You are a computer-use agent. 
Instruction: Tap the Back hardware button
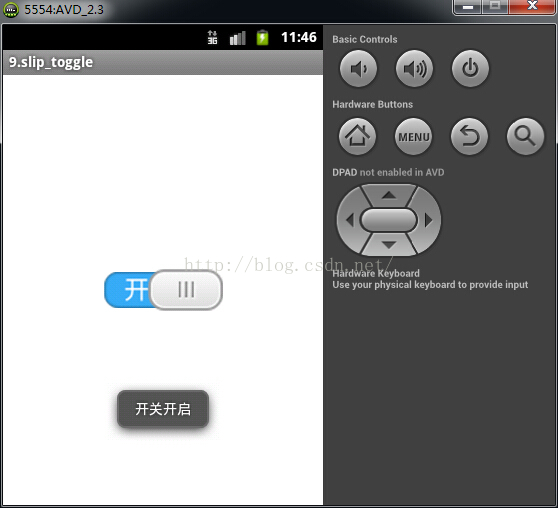[x=469, y=136]
